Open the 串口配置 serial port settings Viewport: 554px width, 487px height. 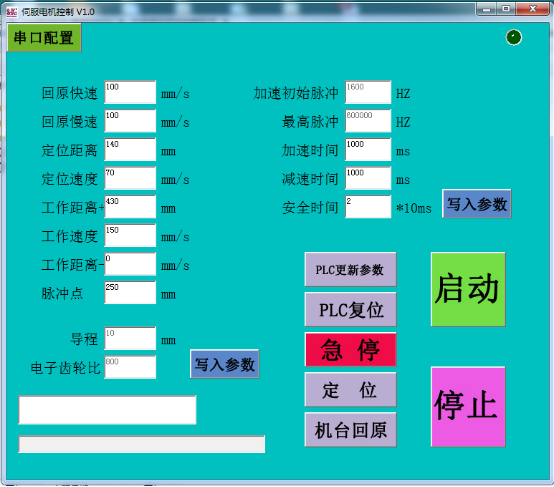point(44,37)
